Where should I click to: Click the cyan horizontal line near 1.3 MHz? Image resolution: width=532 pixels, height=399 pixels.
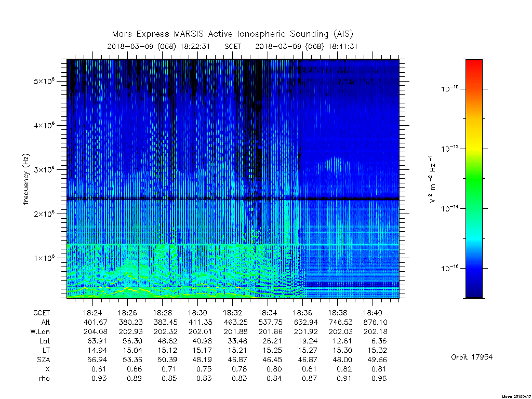[x=233, y=244]
